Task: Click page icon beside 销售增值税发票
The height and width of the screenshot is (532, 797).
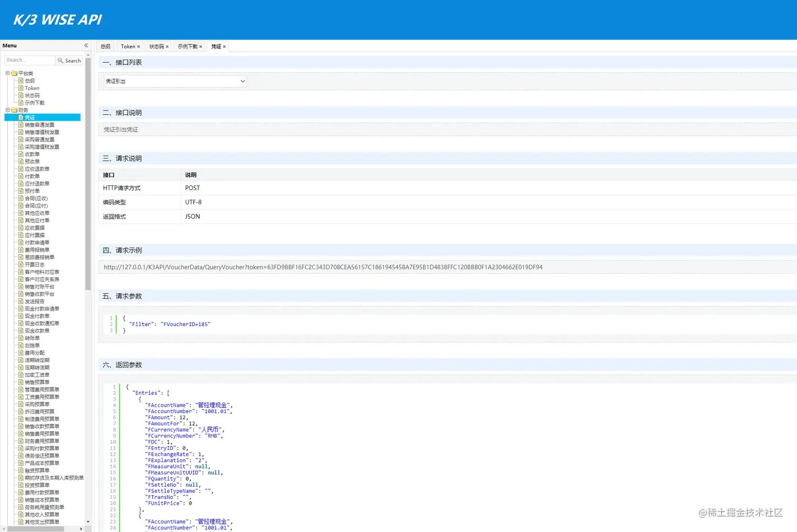Action: click(21, 132)
